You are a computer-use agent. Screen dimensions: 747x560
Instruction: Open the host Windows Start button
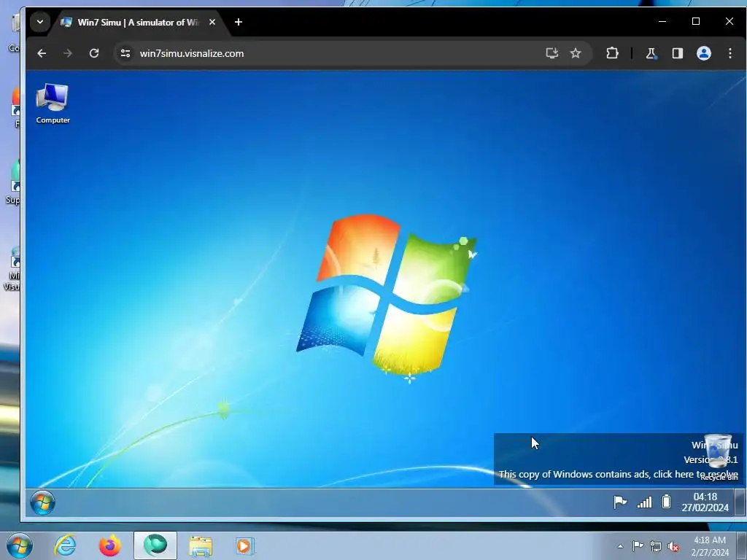pyautogui.click(x=20, y=545)
